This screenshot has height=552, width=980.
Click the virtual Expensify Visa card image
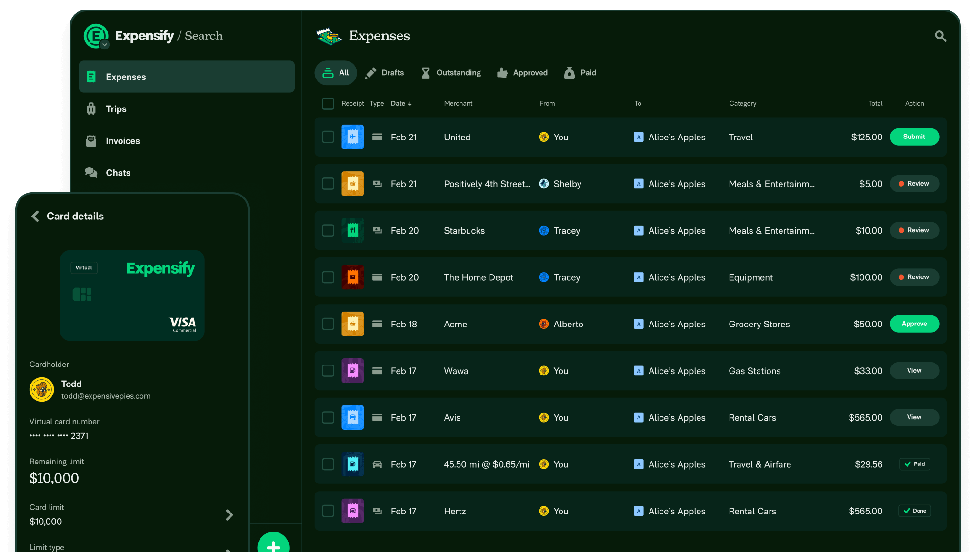[132, 296]
